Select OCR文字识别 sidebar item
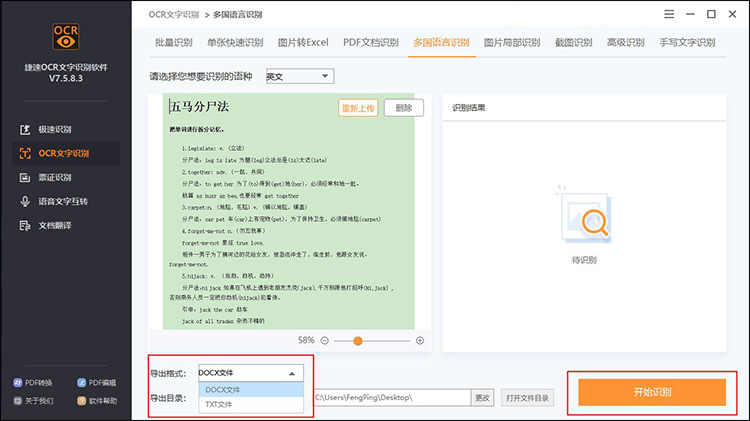The image size is (750, 421). (x=66, y=153)
